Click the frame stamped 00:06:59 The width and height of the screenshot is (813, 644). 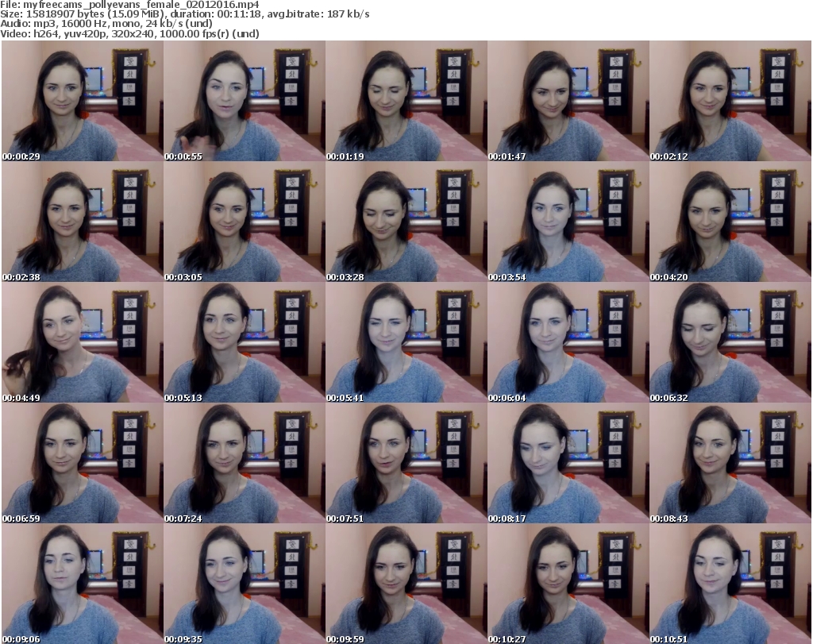83,463
